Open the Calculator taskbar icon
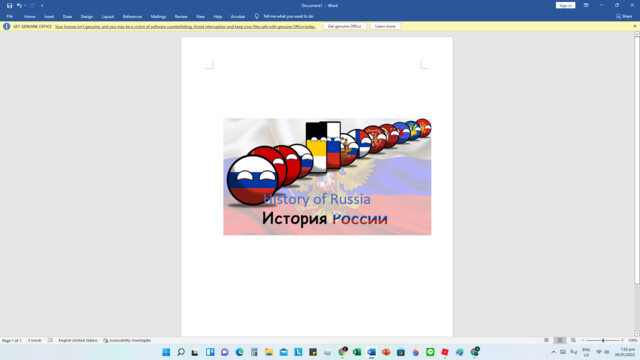This screenshot has height=360, width=640. (x=254, y=352)
